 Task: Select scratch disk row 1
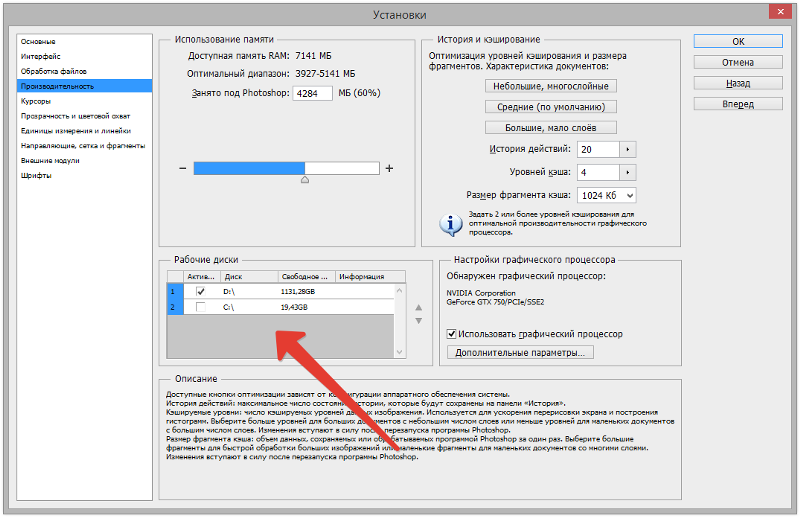281,291
